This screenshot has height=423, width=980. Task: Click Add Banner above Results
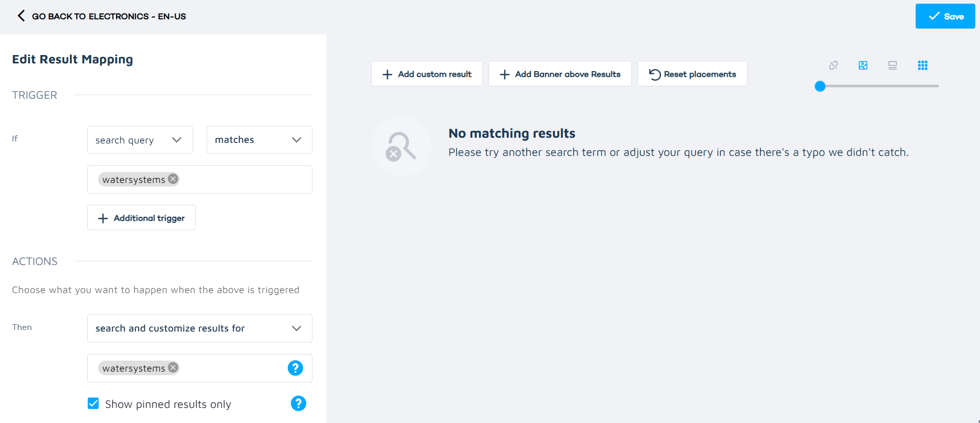560,74
